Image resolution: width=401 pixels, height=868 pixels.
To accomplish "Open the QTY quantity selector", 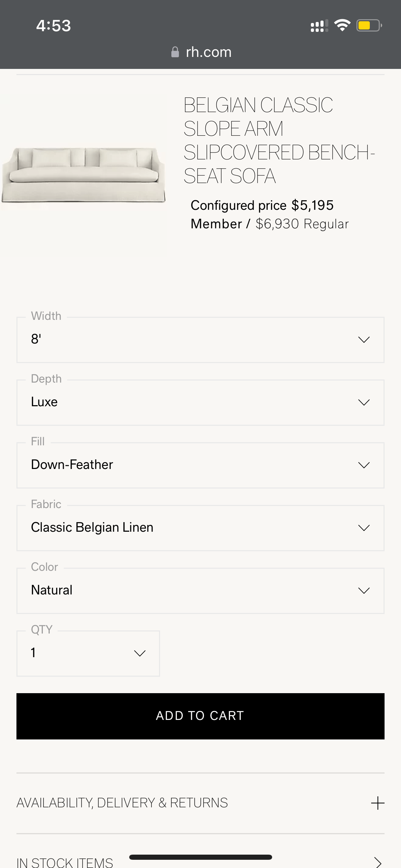I will (x=88, y=653).
